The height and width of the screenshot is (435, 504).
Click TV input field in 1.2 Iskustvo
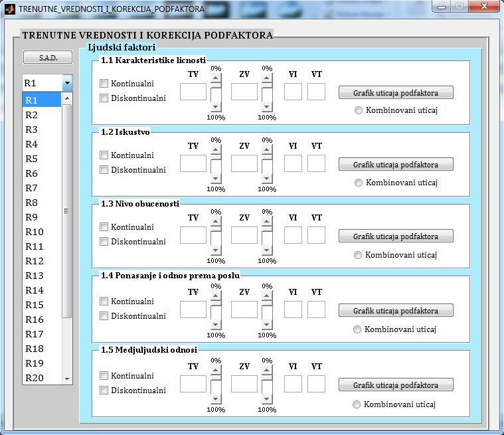(x=193, y=163)
